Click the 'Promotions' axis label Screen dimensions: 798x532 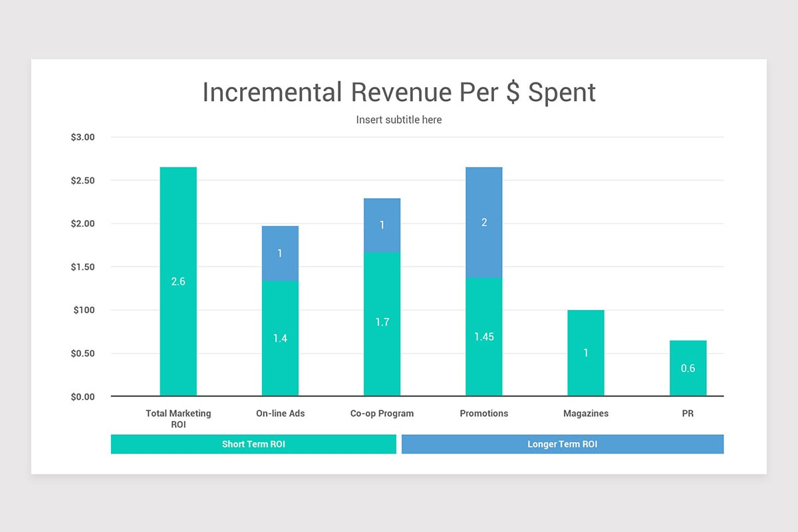point(484,414)
